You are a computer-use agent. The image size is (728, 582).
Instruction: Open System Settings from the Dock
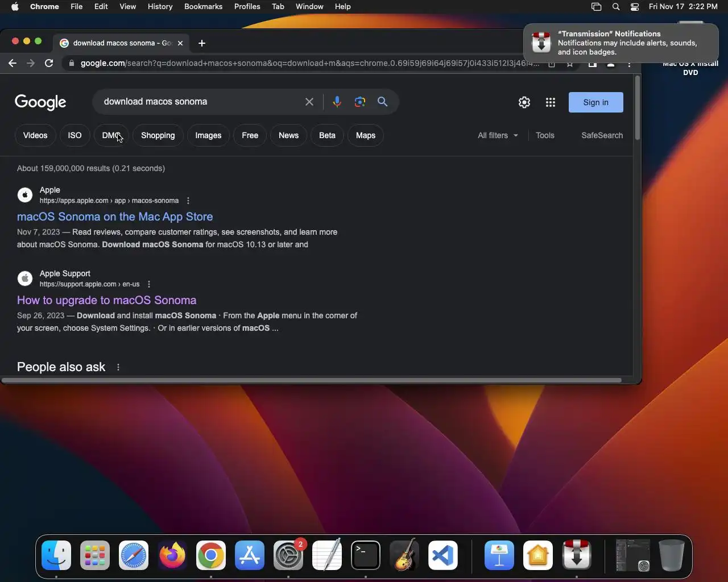(288, 555)
